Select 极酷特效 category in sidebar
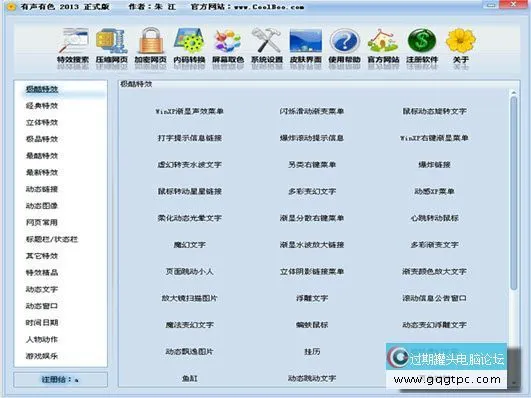Viewport: 531px width, 398px height. [42, 89]
